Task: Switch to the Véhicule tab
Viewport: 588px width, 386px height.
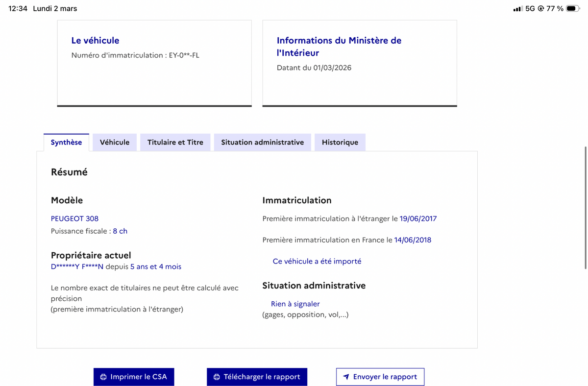Action: [x=115, y=142]
